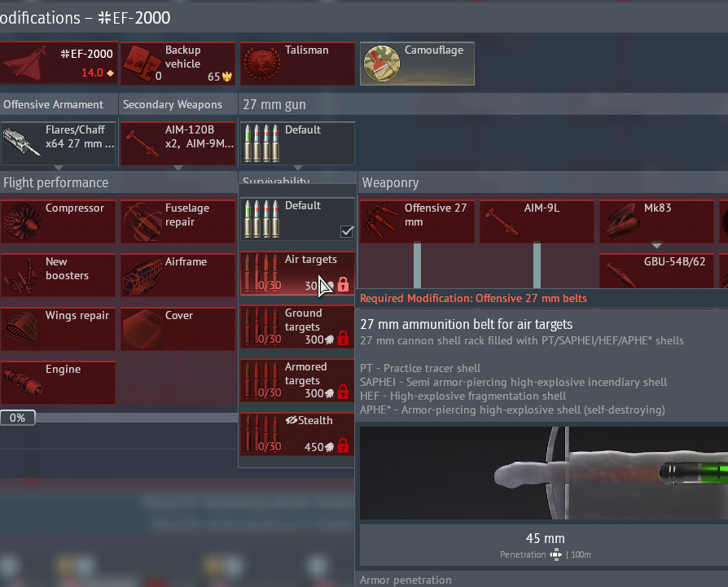Select the Mk83 bomb modification
The width and height of the screenshot is (728, 587).
point(657,221)
